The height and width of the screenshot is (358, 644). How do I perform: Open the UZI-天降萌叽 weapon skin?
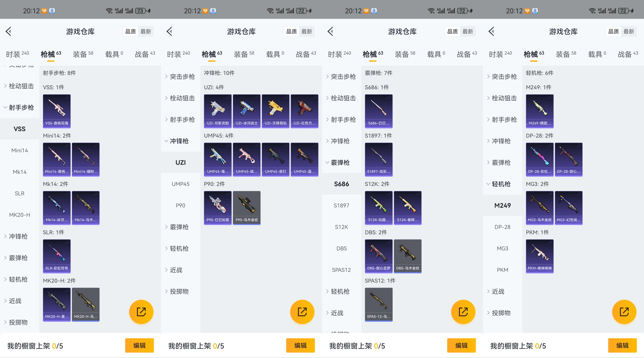point(276,111)
